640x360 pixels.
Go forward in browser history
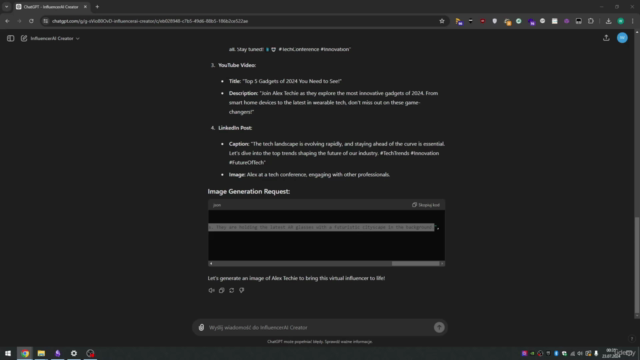click(19, 21)
